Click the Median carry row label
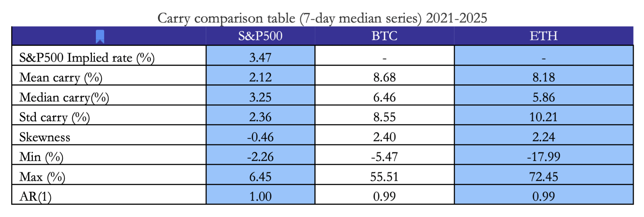644x217 pixels. tap(64, 98)
